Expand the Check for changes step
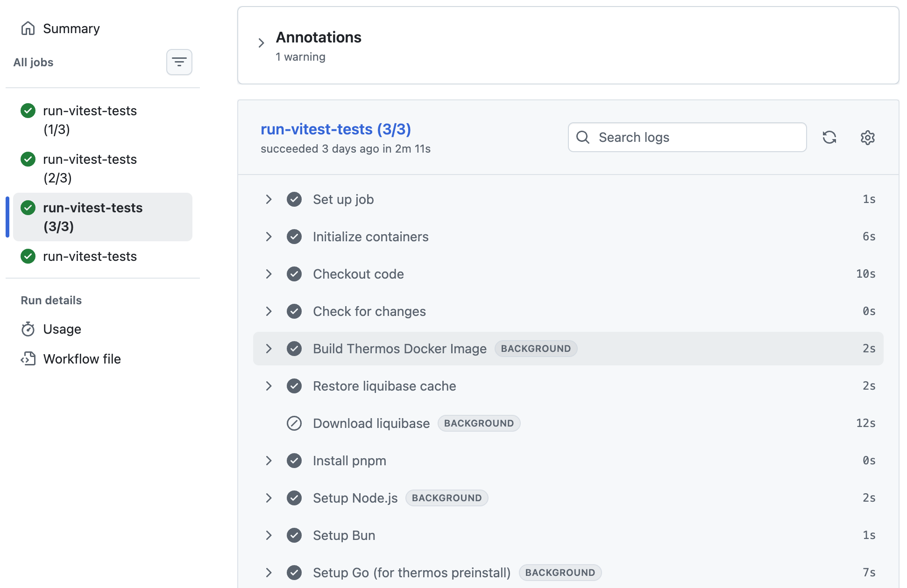 point(269,311)
